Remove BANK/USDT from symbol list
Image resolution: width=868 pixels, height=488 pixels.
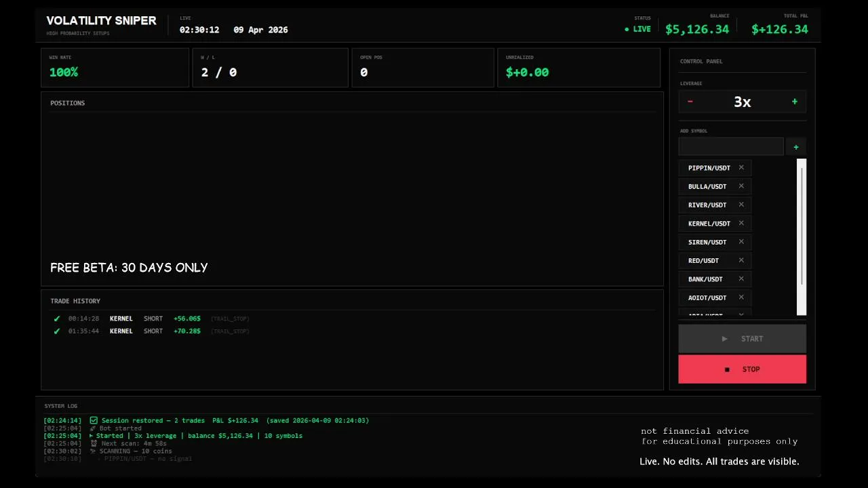(x=741, y=279)
